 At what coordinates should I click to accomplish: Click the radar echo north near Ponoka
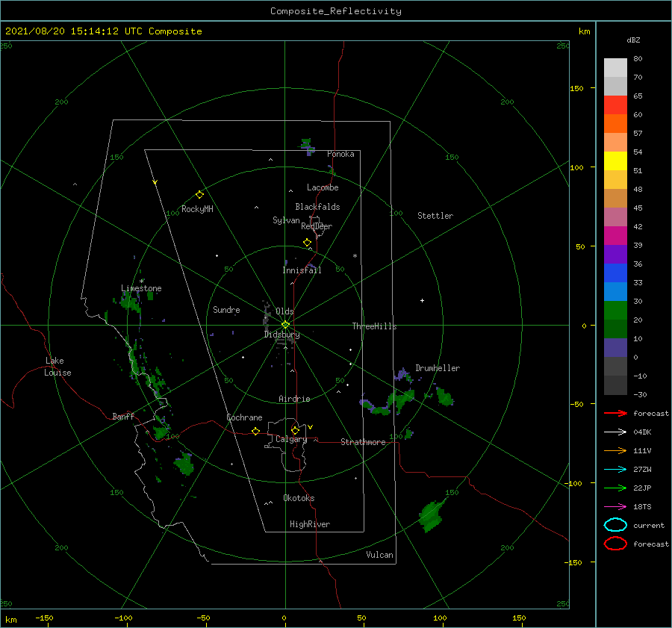[307, 146]
